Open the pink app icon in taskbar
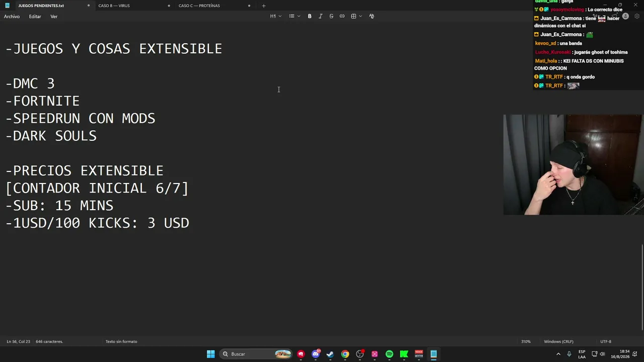Image resolution: width=644 pixels, height=362 pixels. 374,354
